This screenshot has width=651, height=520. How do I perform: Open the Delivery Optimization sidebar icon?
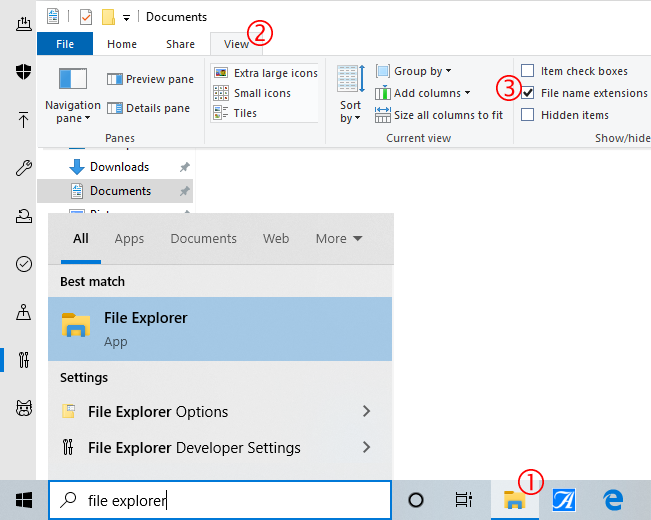24,24
